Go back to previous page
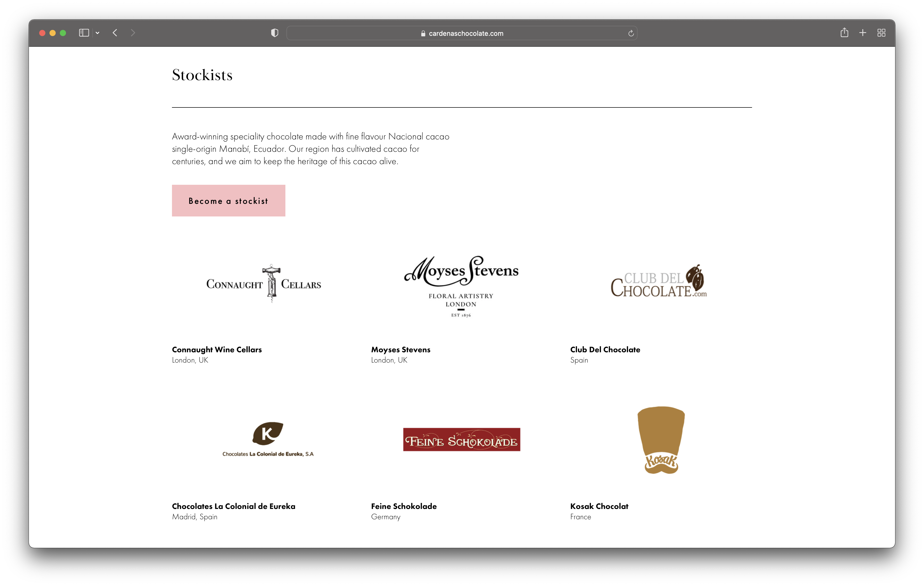 click(x=115, y=33)
